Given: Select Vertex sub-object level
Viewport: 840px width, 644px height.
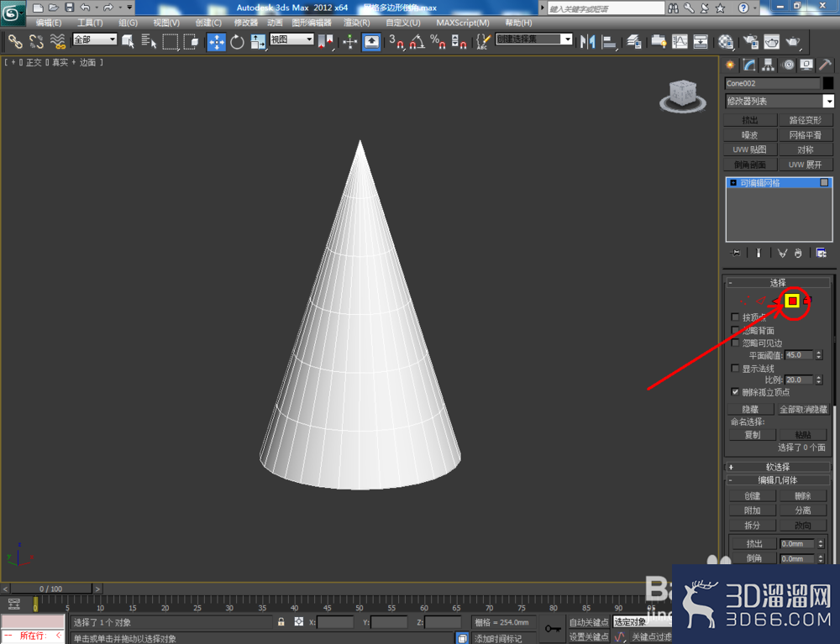Looking at the screenshot, I should tap(743, 301).
